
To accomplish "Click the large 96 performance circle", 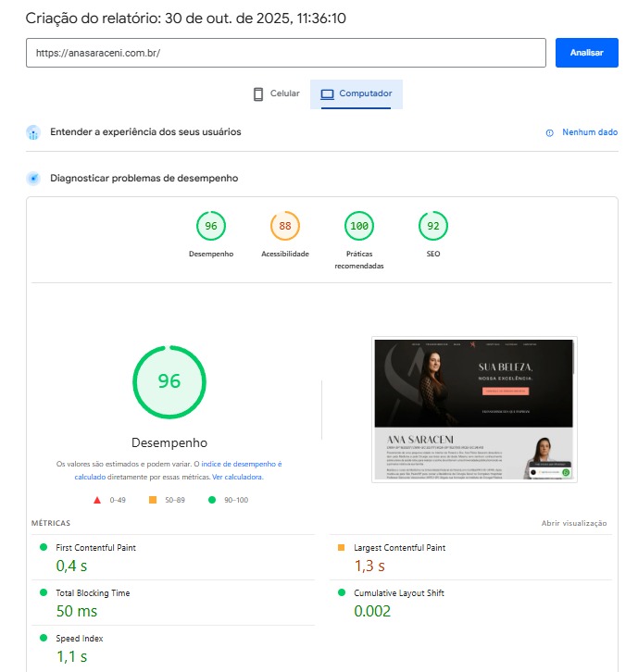I will (169, 381).
